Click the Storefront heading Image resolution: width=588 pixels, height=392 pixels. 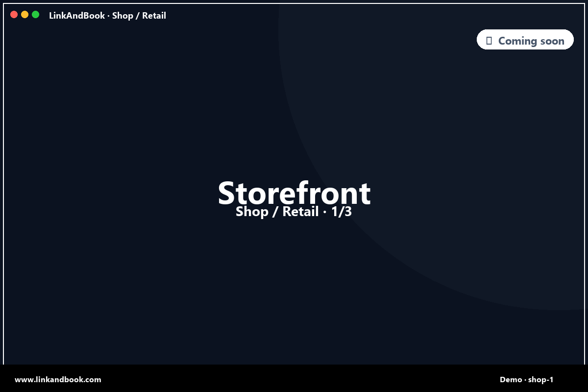pos(294,193)
